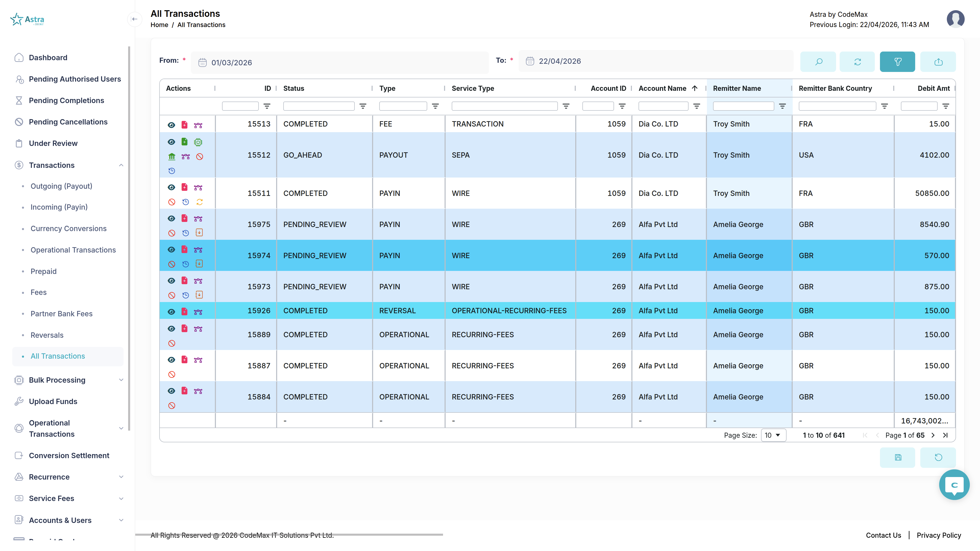Click the Astra logo
The width and height of the screenshot is (980, 551).
point(27,19)
